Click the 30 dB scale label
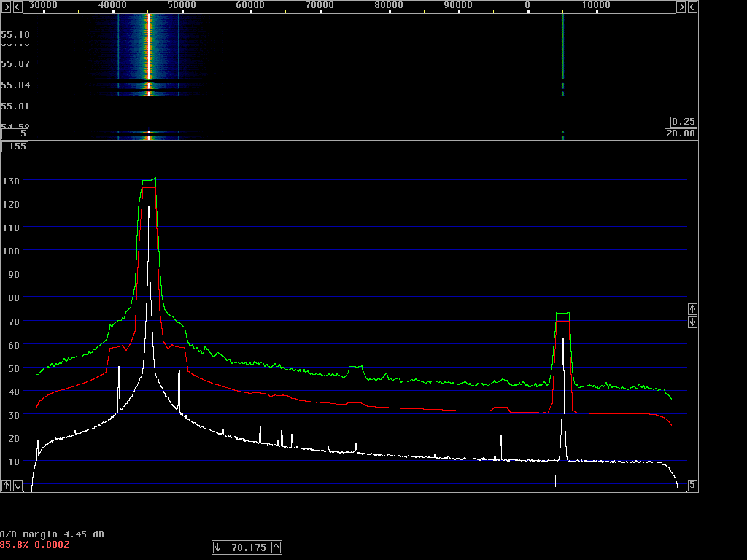Viewport: 747px width, 560px height. pos(14,415)
